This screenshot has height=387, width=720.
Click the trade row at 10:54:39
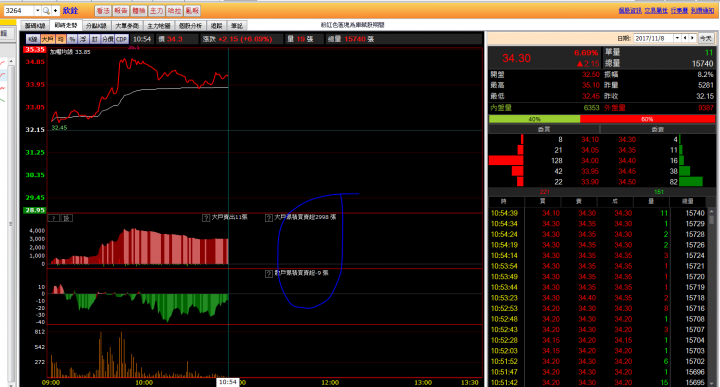coord(598,213)
